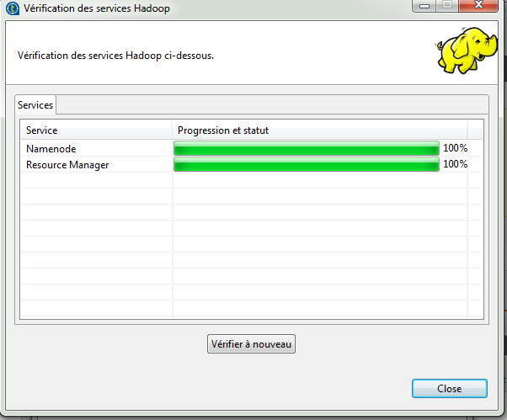Click Vérifier à nouveau button

click(x=251, y=343)
